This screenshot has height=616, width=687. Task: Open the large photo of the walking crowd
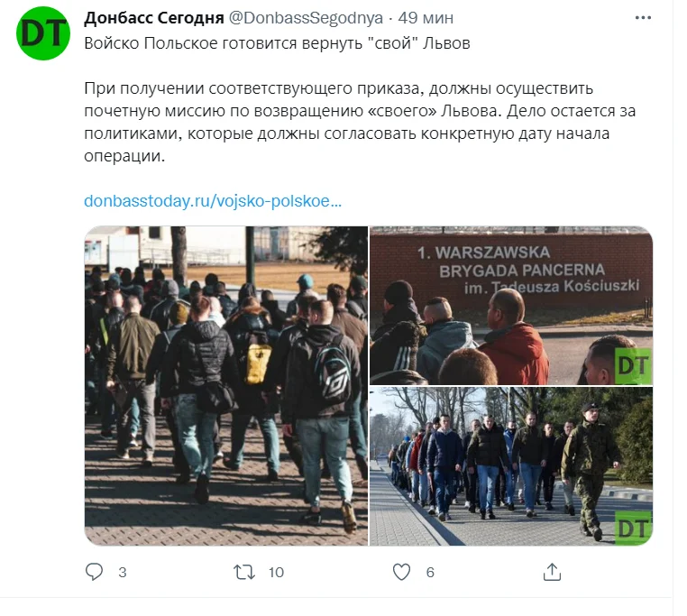point(226,386)
